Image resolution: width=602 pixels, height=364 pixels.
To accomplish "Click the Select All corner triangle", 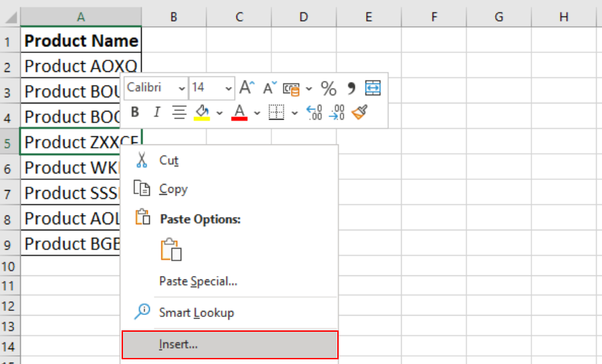I will pos(11,17).
